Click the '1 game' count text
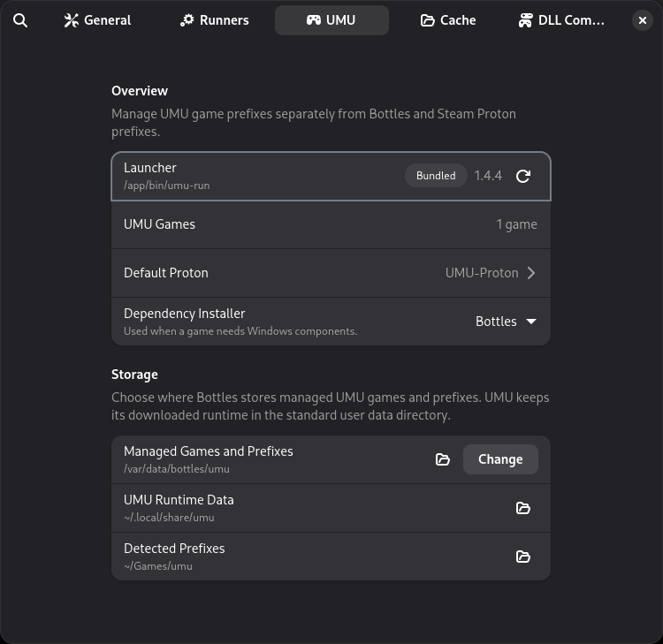This screenshot has height=644, width=663. (516, 224)
